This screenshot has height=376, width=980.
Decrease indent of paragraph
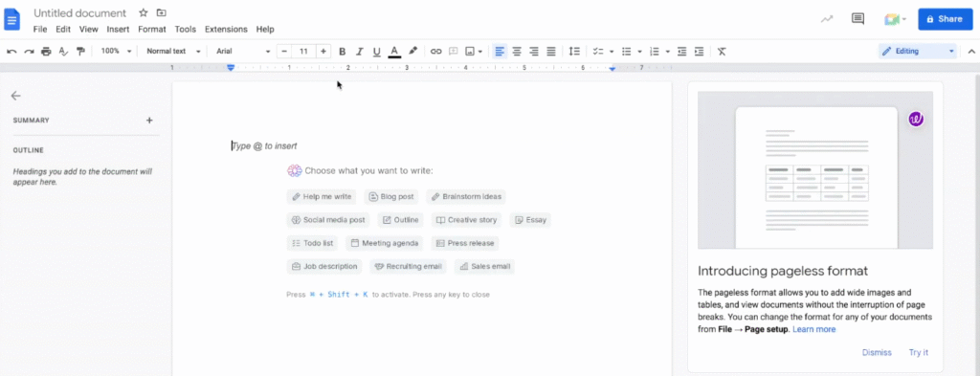(x=681, y=52)
